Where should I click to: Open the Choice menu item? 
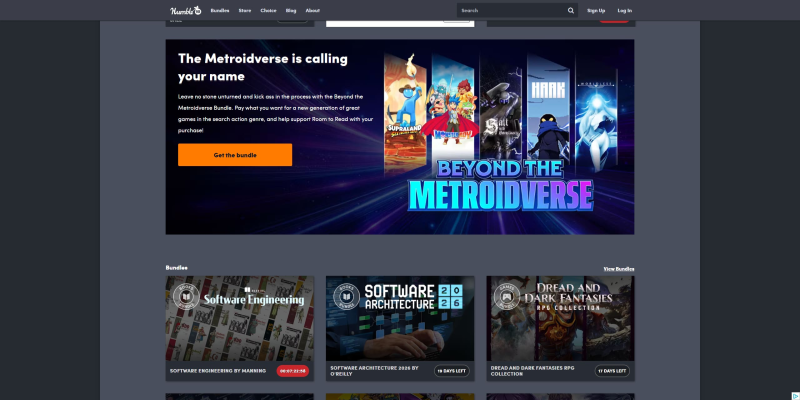268,10
